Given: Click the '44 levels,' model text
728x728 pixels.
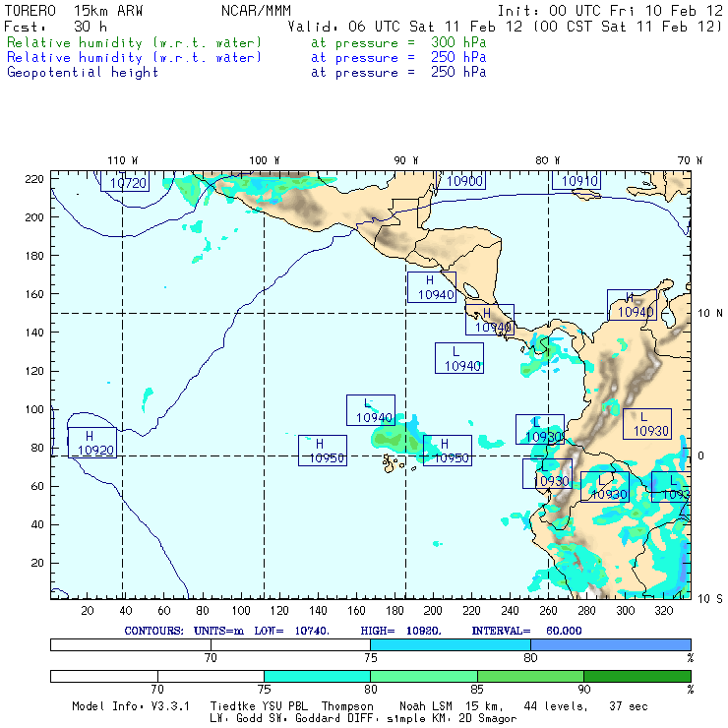Looking at the screenshot, I should pyautogui.click(x=555, y=706).
